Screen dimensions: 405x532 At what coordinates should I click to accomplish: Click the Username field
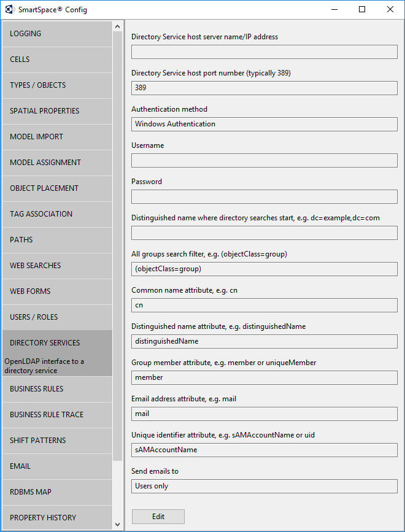(264, 161)
